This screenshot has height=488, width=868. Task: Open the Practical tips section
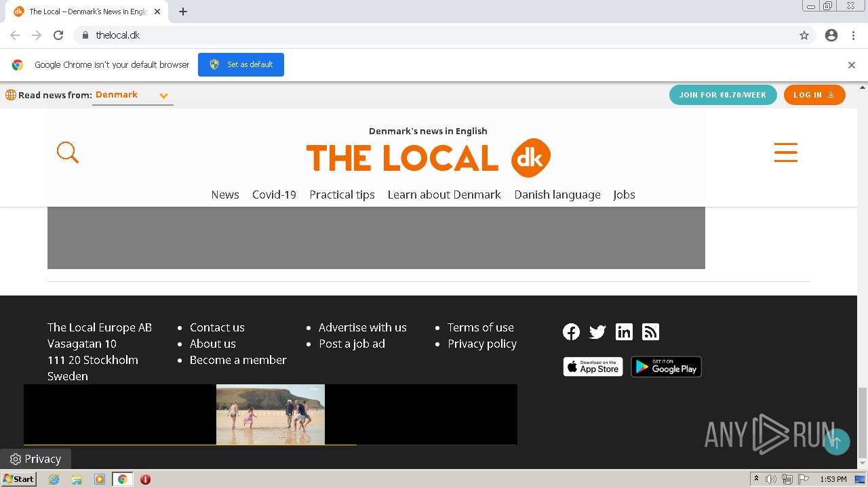click(x=342, y=195)
